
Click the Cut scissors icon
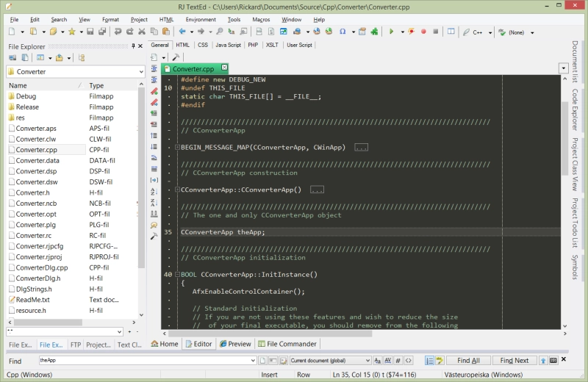click(142, 32)
